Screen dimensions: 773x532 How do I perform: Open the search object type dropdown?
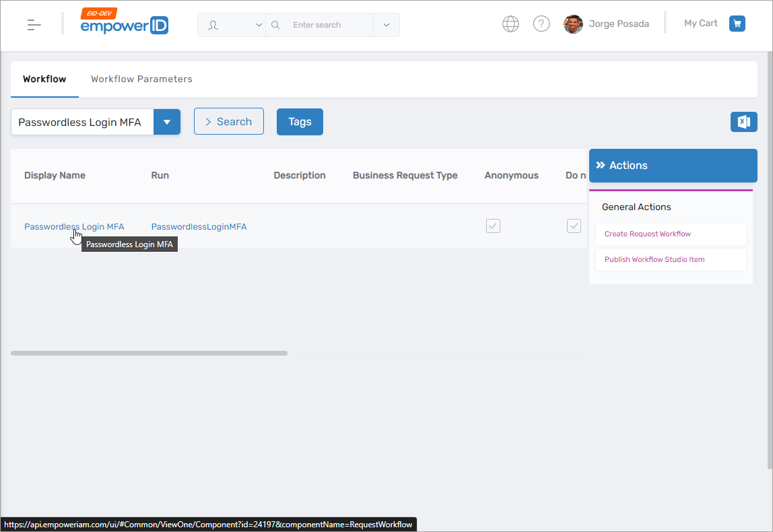pos(259,24)
